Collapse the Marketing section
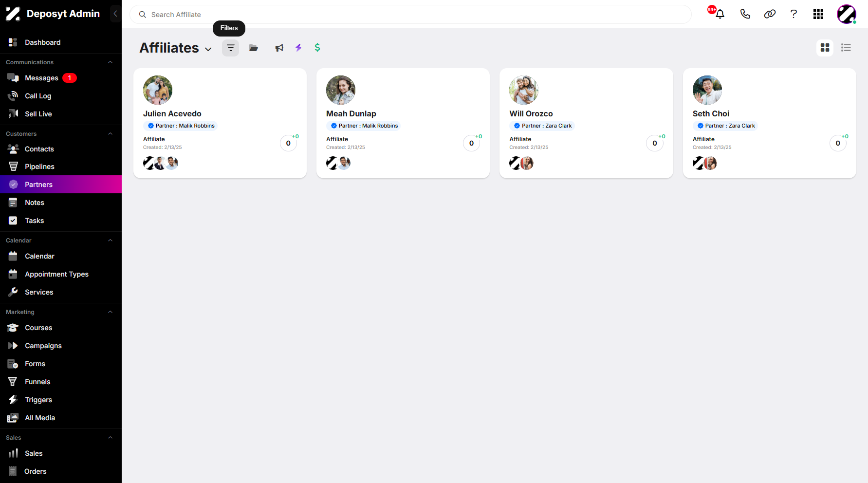 click(110, 312)
